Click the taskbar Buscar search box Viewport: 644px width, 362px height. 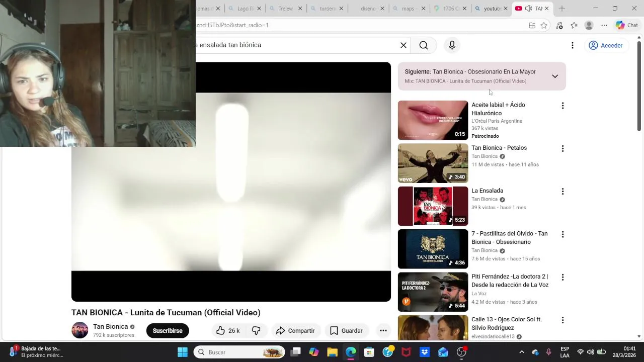pyautogui.click(x=239, y=352)
